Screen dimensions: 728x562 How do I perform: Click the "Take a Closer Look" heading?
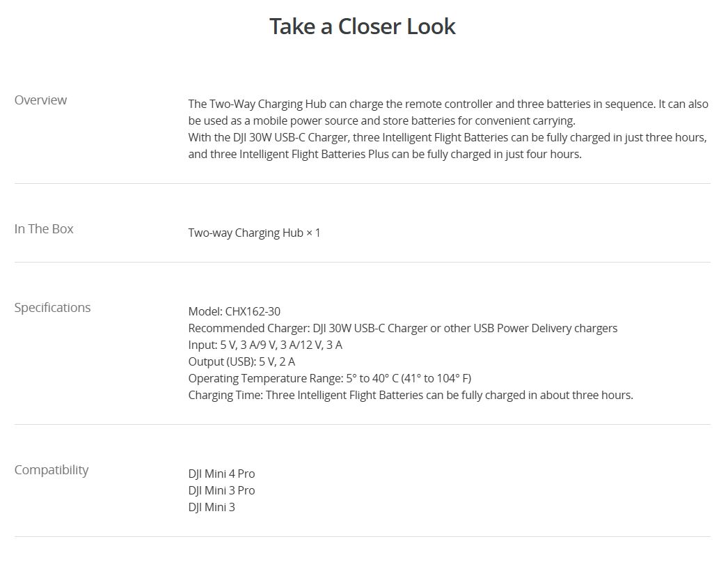coord(363,26)
